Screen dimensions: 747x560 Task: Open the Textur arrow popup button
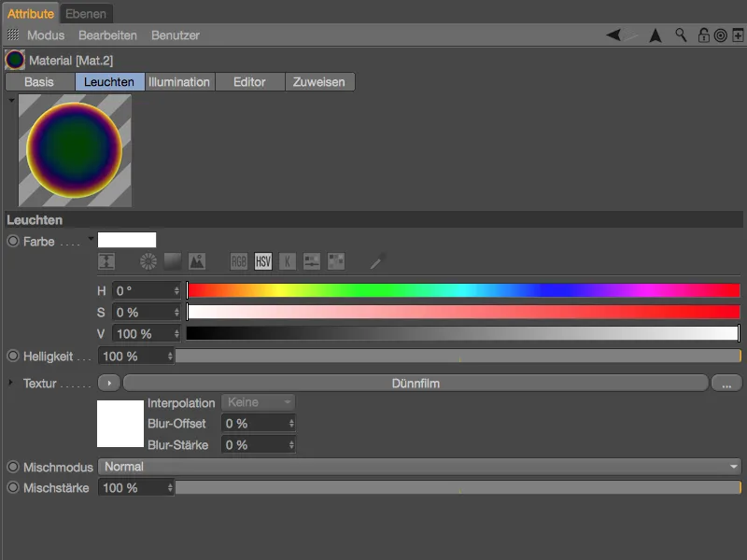click(109, 383)
